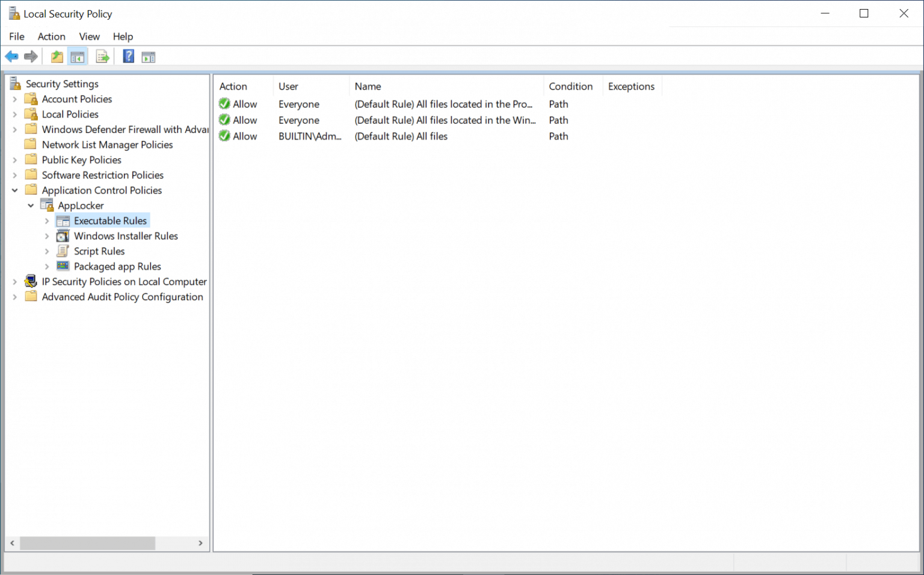Sort by the Condition column header
The image size is (924, 575).
click(573, 86)
